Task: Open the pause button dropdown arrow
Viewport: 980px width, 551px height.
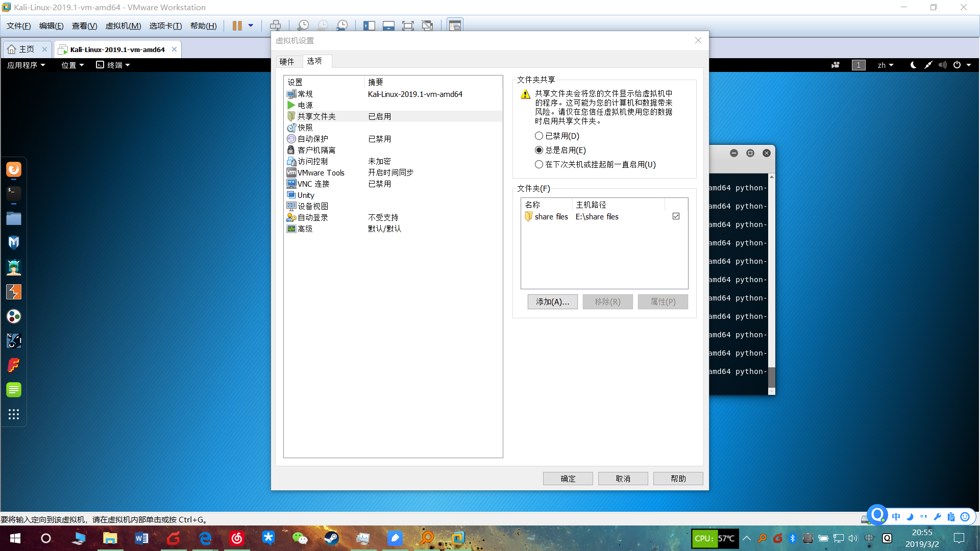Action: [x=251, y=26]
